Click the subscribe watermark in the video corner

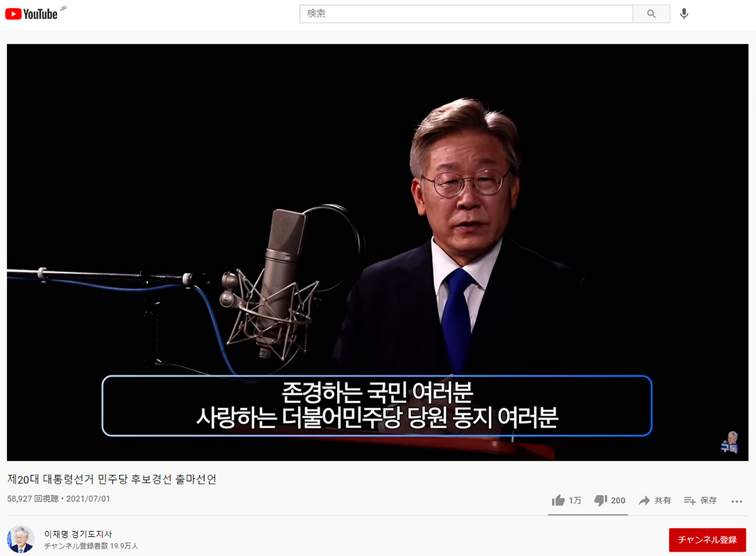click(730, 442)
